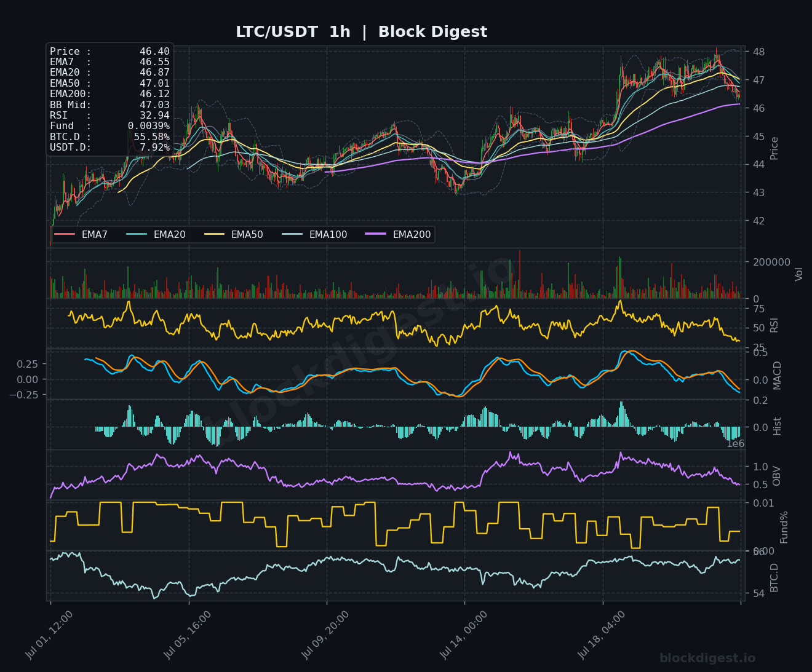Click the EMA7 : 46.55 stat row
The width and height of the screenshot is (812, 672).
tap(109, 62)
